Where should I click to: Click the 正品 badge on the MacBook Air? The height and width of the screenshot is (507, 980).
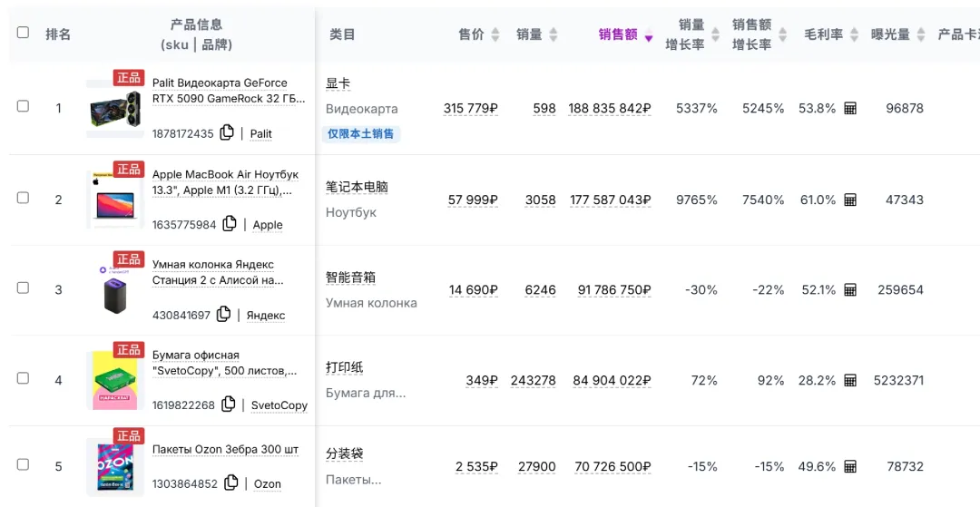pyautogui.click(x=129, y=170)
